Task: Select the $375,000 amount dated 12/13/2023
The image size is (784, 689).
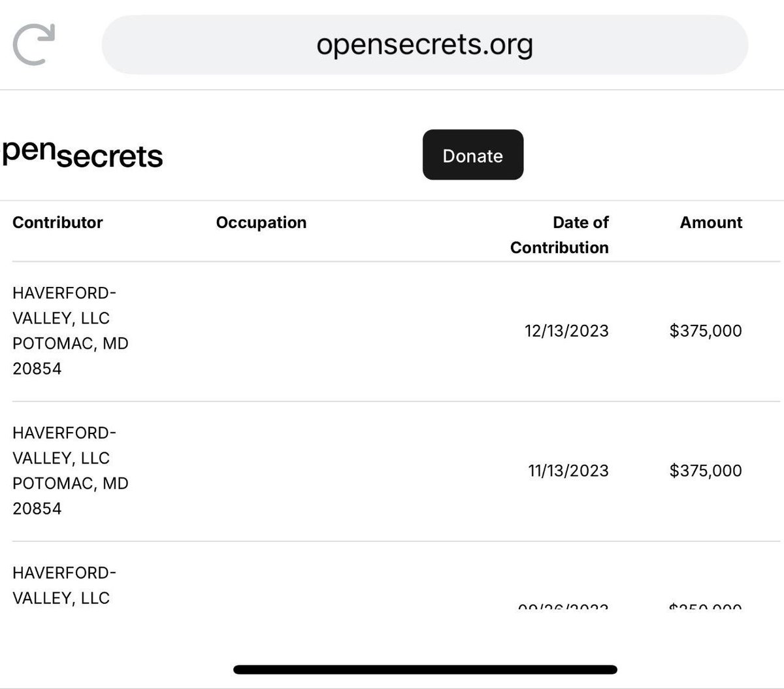Action: pyautogui.click(x=706, y=331)
